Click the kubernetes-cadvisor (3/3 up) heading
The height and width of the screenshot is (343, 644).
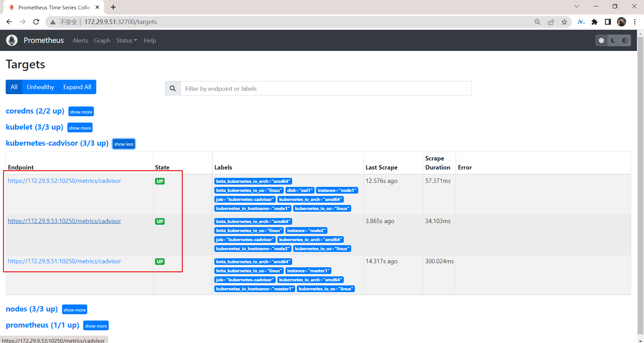click(57, 143)
